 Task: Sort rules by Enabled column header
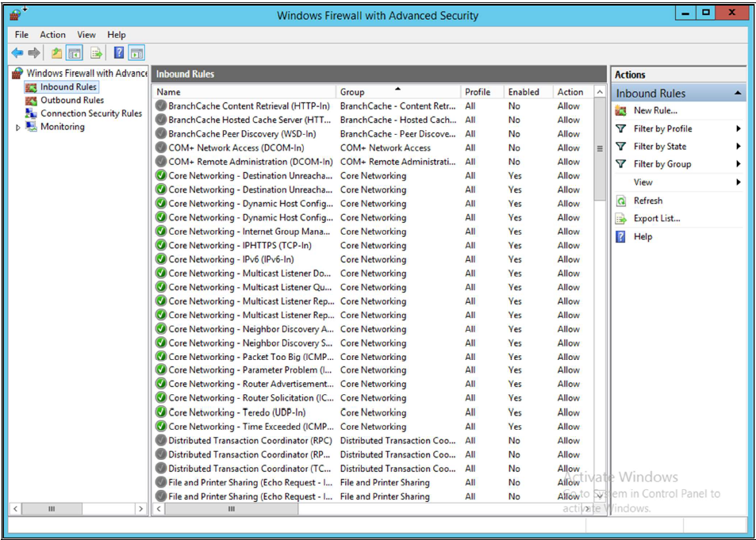pyautogui.click(x=528, y=92)
